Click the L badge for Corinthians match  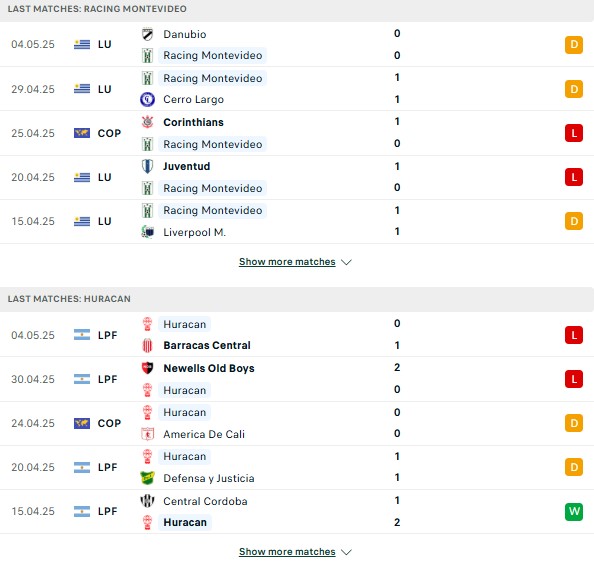pos(574,133)
